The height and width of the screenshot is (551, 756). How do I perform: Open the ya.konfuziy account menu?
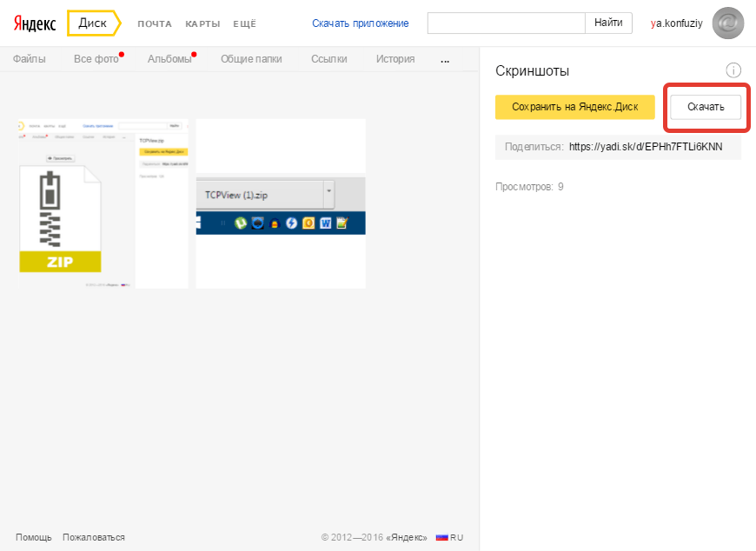676,23
